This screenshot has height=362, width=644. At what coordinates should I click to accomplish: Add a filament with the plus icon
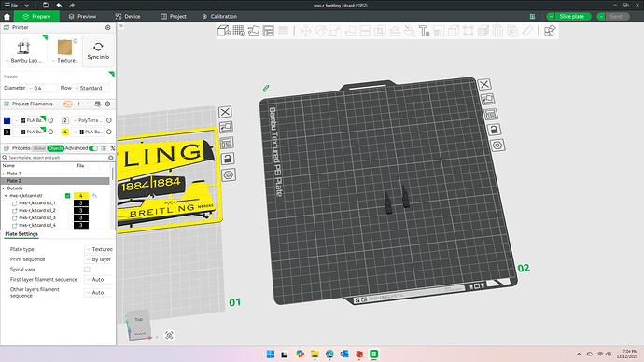(x=78, y=104)
